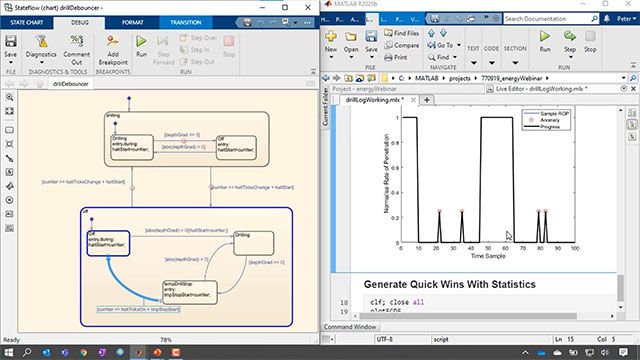The width and height of the screenshot is (640, 360).
Task: Click Find Files in MATLAB toolstrip
Action: tap(402, 33)
